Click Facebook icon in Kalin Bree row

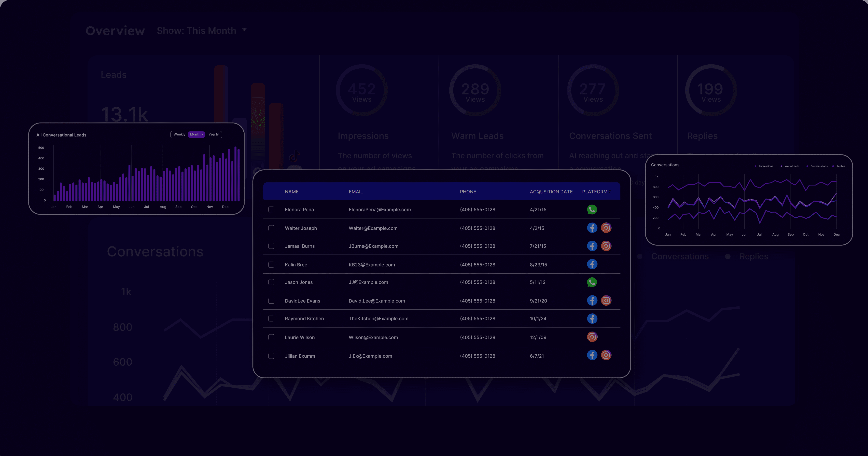592,264
